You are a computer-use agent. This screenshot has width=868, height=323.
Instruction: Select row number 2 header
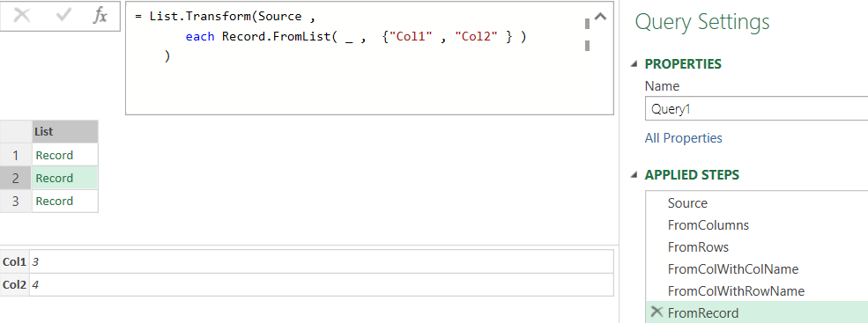(x=16, y=178)
